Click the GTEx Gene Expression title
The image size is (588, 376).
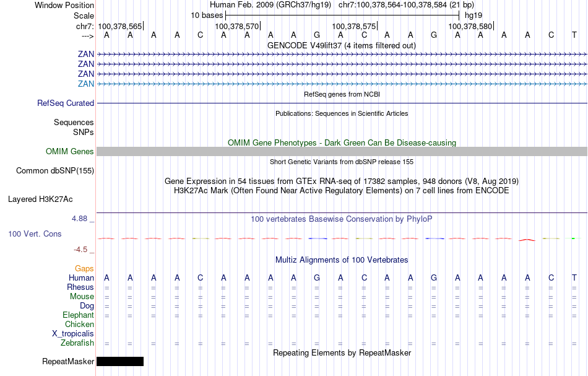coord(342,181)
